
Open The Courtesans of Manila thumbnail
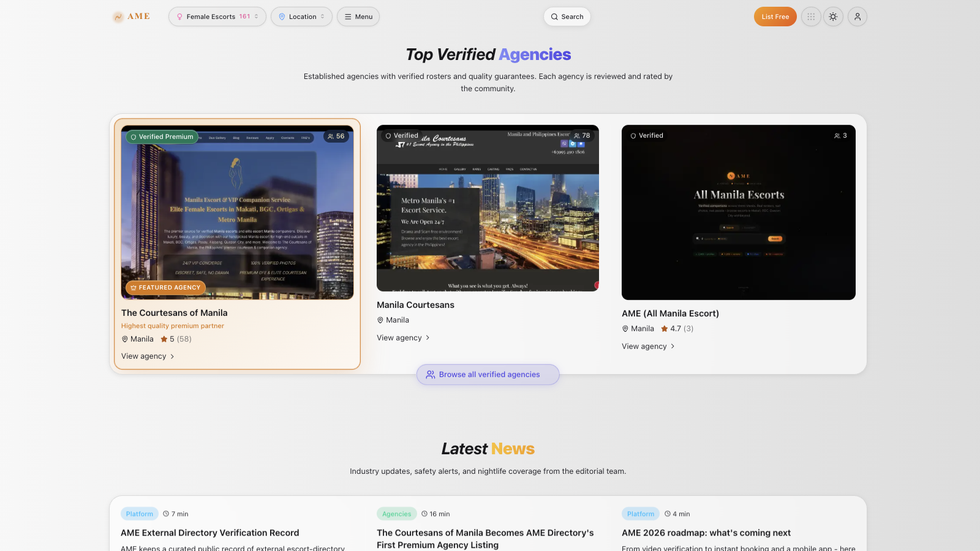pyautogui.click(x=238, y=212)
